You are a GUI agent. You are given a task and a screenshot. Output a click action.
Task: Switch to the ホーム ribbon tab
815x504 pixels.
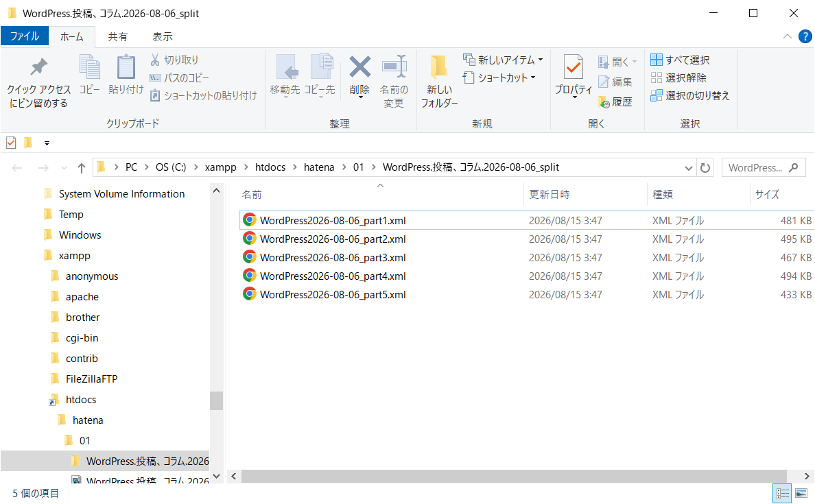tap(72, 37)
